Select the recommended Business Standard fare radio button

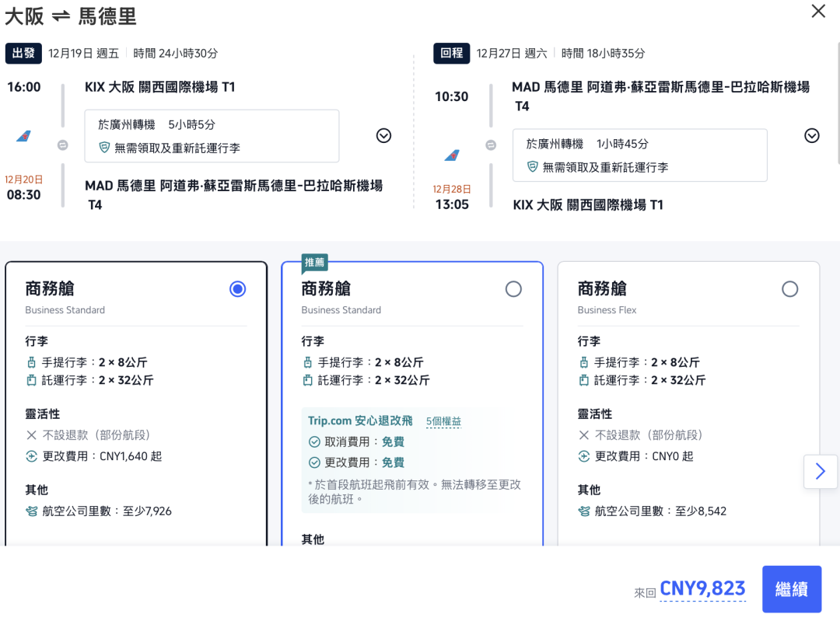[513, 288]
